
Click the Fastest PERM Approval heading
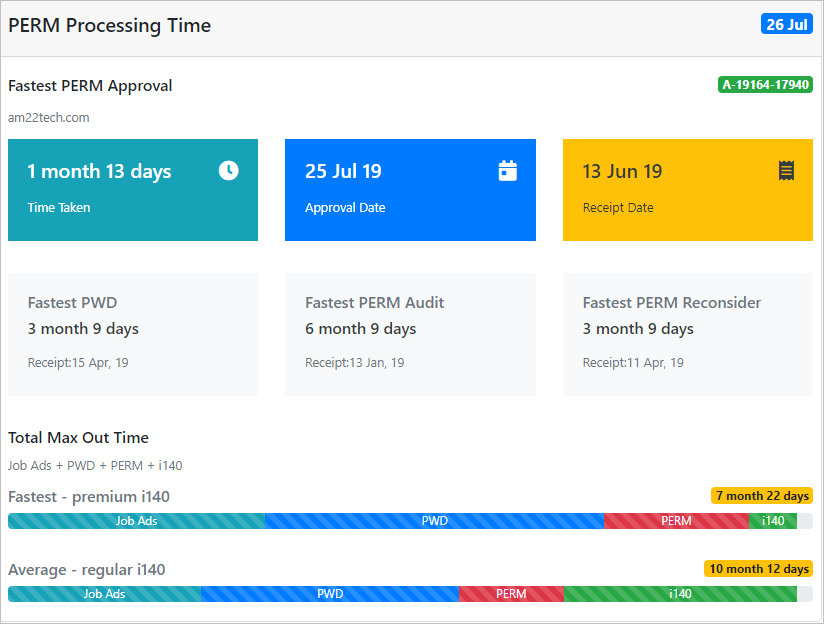(90, 86)
